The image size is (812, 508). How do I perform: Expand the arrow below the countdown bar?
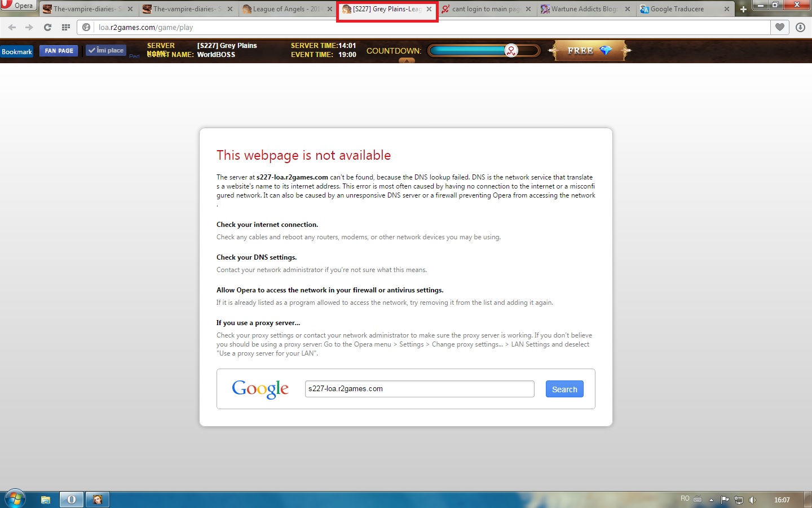click(407, 60)
